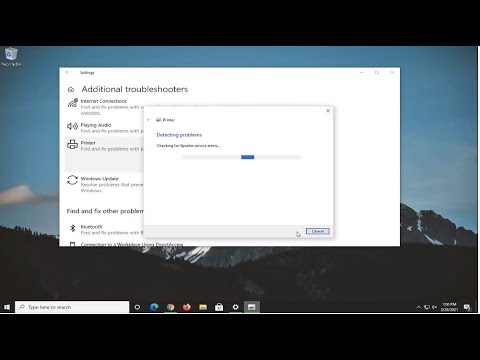The image size is (480, 360).
Task: Open File Explorer from the taskbar
Action: point(203,307)
